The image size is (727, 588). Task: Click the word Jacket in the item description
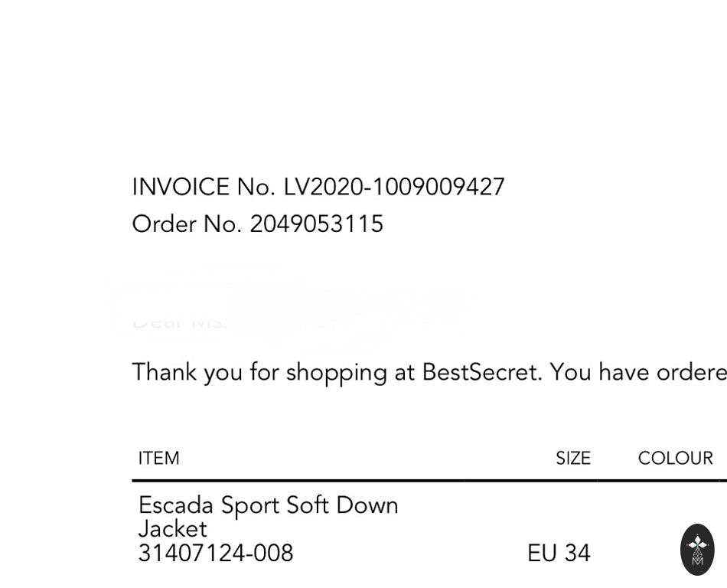tap(172, 529)
